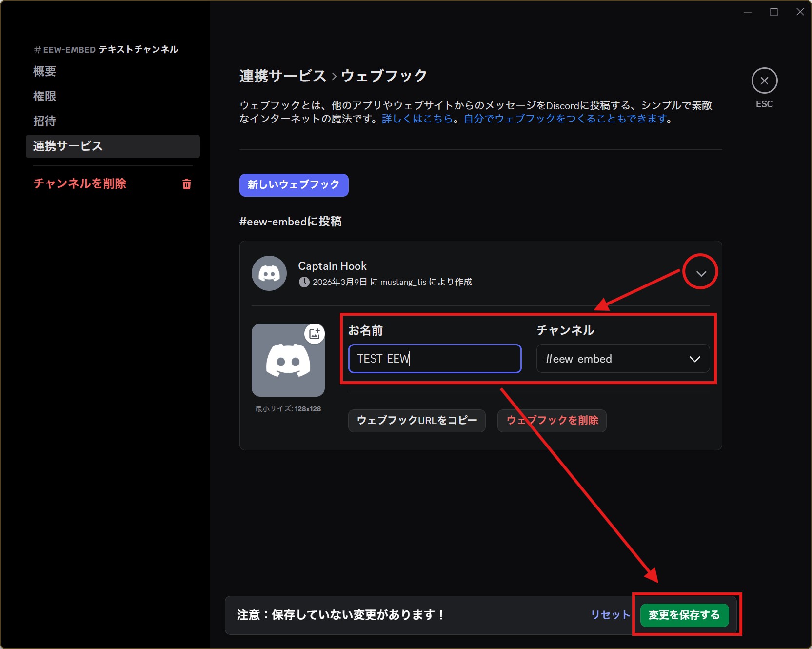Image resolution: width=812 pixels, height=649 pixels.
Task: Open the 詳しくはこちら help link
Action: (416, 118)
